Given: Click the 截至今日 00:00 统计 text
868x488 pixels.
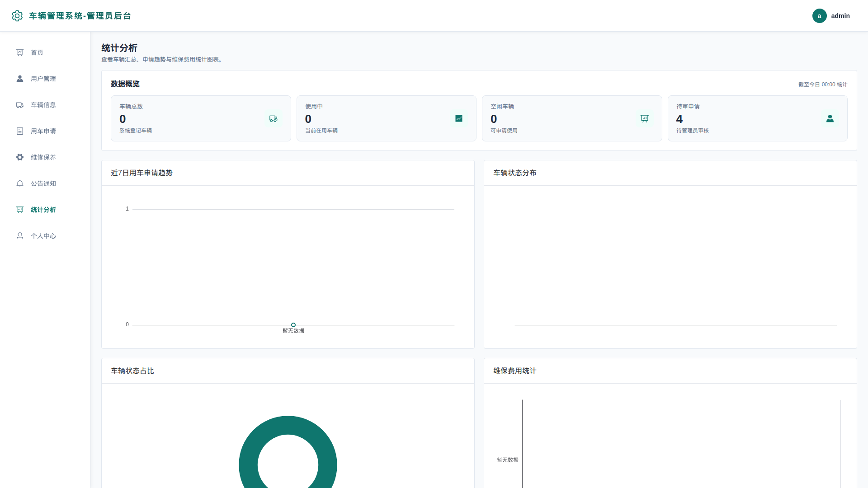Looking at the screenshot, I should point(823,84).
